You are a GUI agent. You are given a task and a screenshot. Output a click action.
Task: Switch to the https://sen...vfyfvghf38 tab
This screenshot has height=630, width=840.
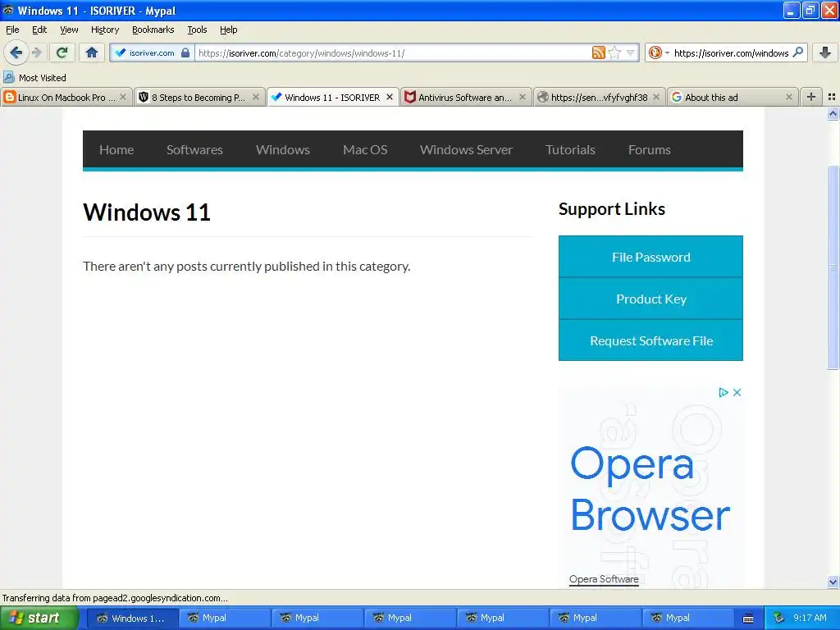click(x=599, y=98)
